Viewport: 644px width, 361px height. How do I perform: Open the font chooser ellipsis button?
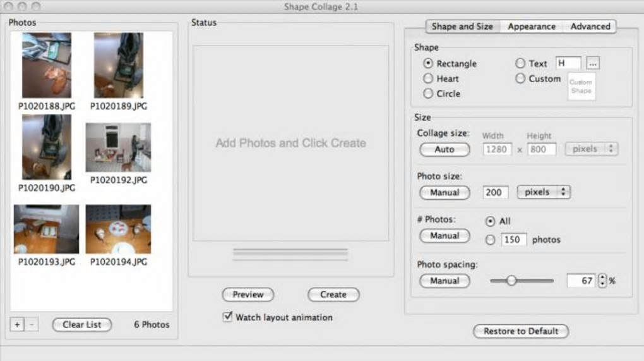point(592,63)
